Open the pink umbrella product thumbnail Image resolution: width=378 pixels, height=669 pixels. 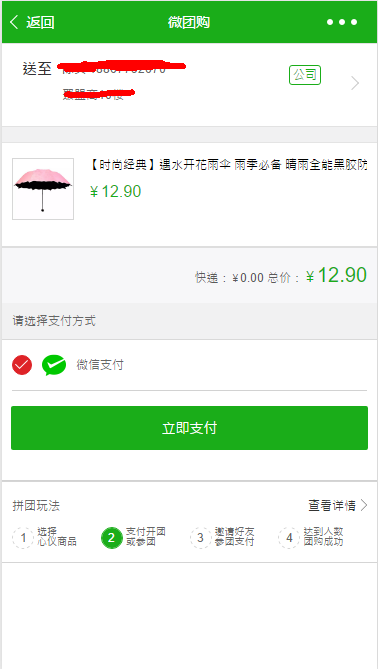[43, 189]
